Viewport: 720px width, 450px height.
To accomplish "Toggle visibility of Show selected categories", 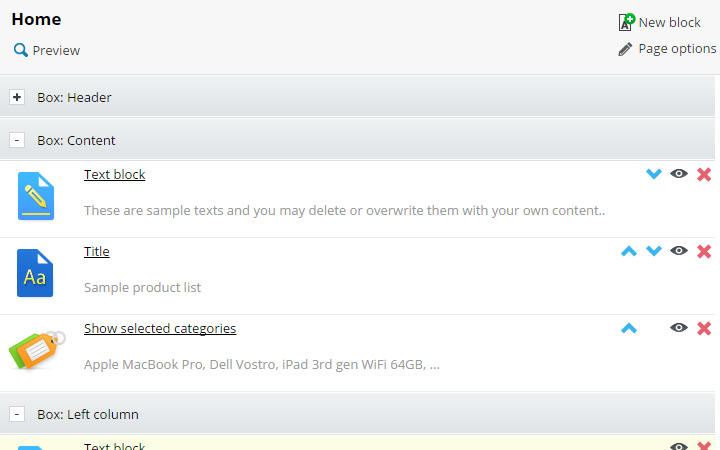I will tap(679, 328).
